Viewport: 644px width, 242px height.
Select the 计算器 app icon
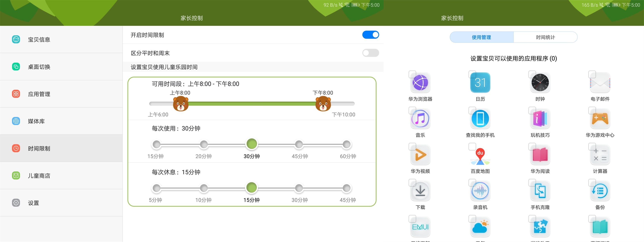click(600, 155)
